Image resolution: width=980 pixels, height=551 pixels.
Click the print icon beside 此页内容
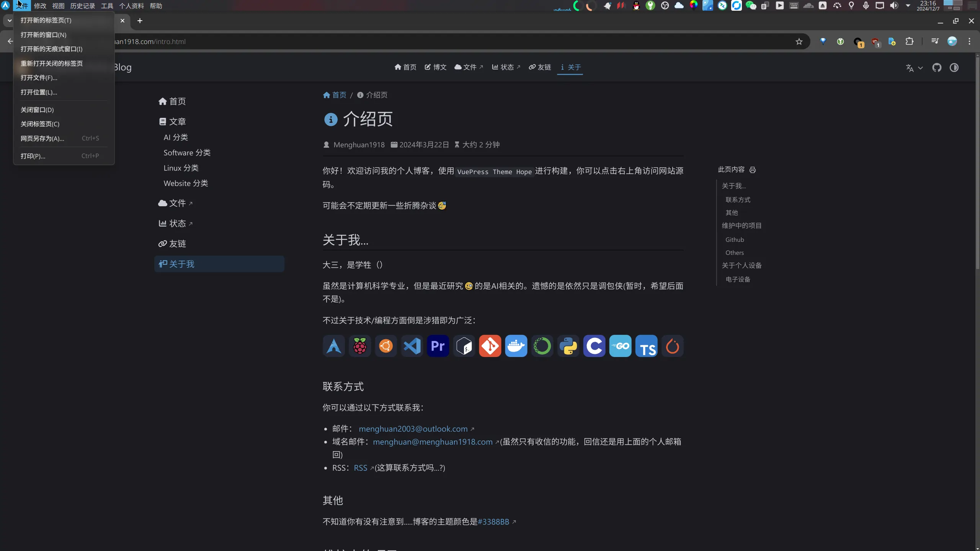[753, 170]
